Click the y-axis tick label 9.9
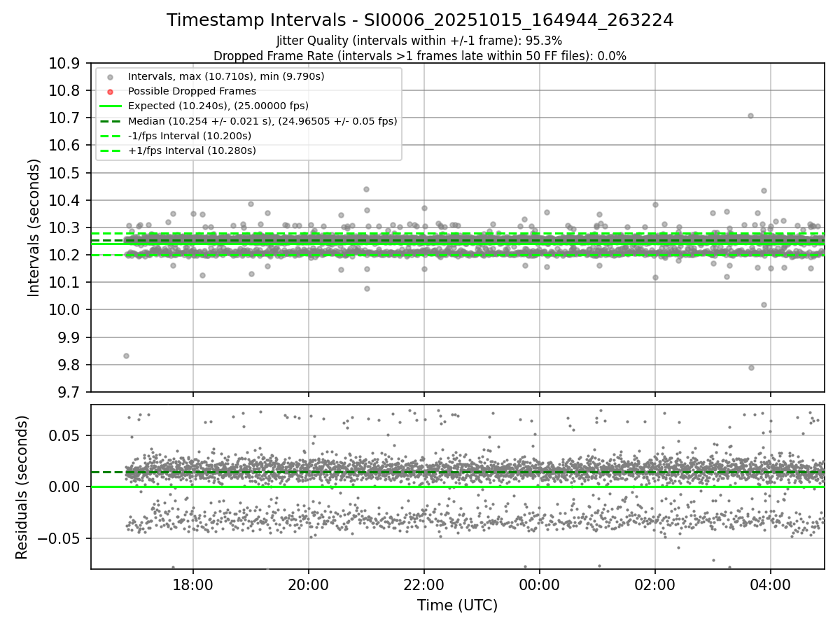840x630 pixels. tap(69, 337)
